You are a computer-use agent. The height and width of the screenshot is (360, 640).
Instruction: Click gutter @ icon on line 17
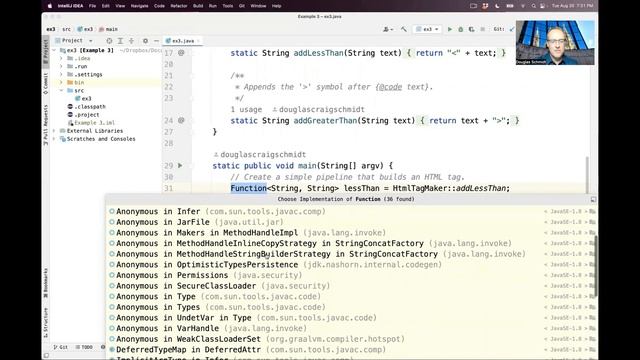[x=181, y=53]
